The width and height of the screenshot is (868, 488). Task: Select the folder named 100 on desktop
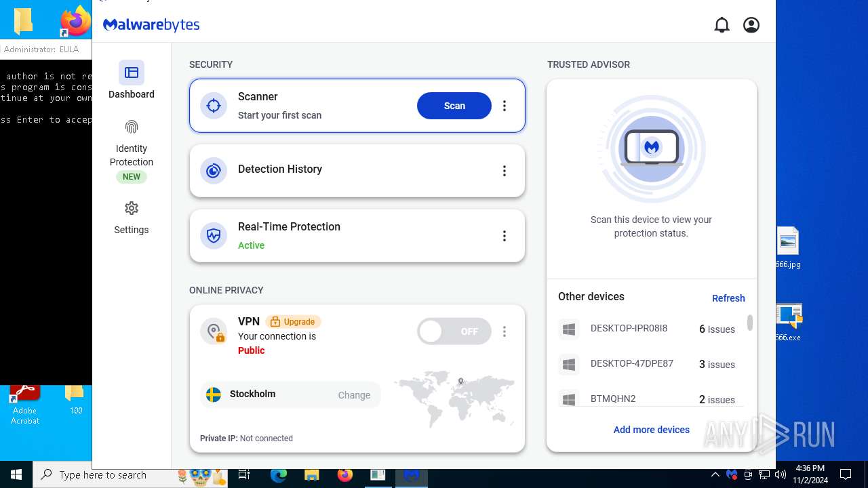click(x=75, y=400)
